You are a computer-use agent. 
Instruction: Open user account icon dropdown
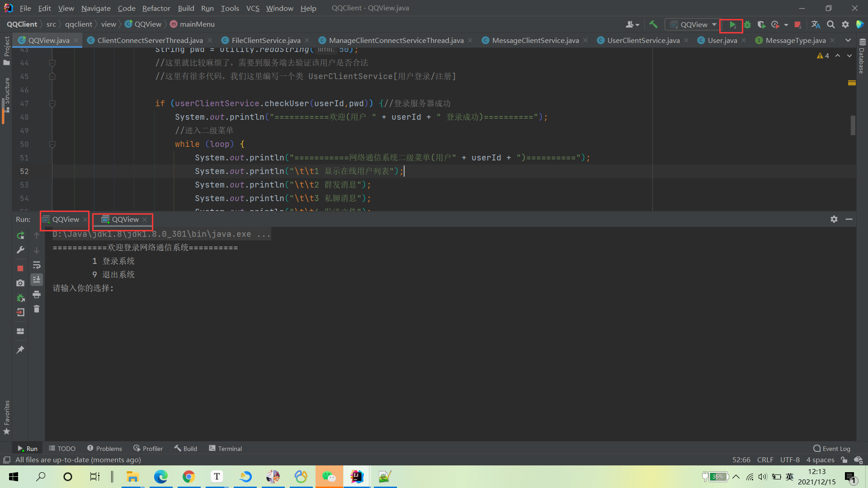pos(632,24)
